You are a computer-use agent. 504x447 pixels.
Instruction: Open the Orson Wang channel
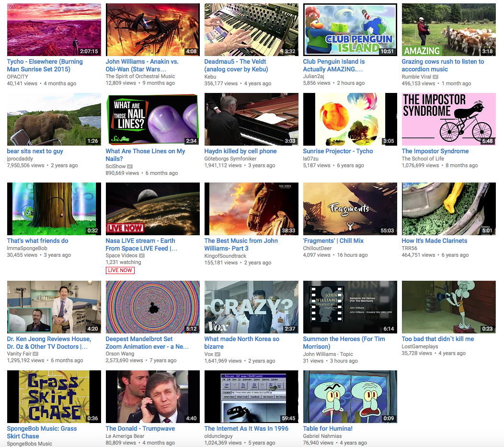tap(120, 354)
